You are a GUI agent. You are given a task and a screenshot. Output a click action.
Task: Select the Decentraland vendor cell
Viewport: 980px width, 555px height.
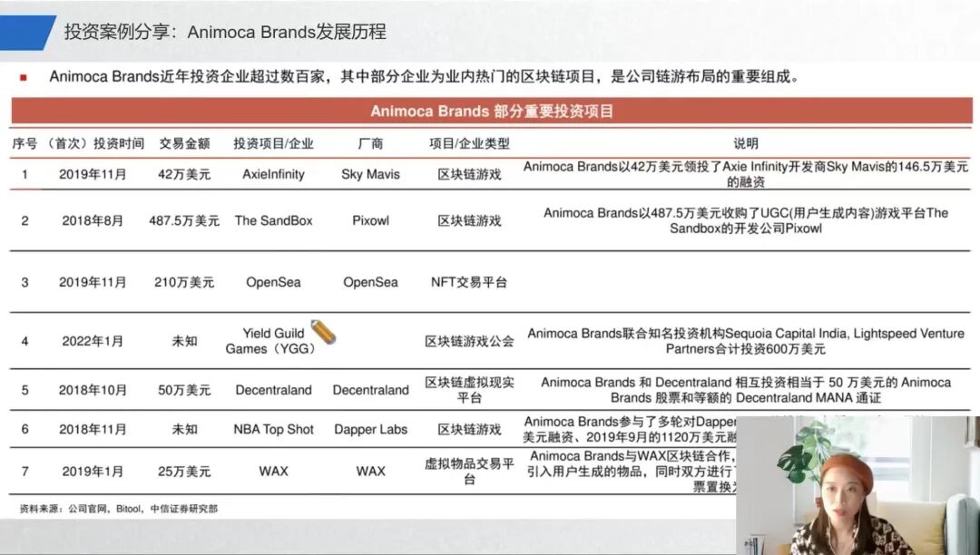[x=371, y=389]
